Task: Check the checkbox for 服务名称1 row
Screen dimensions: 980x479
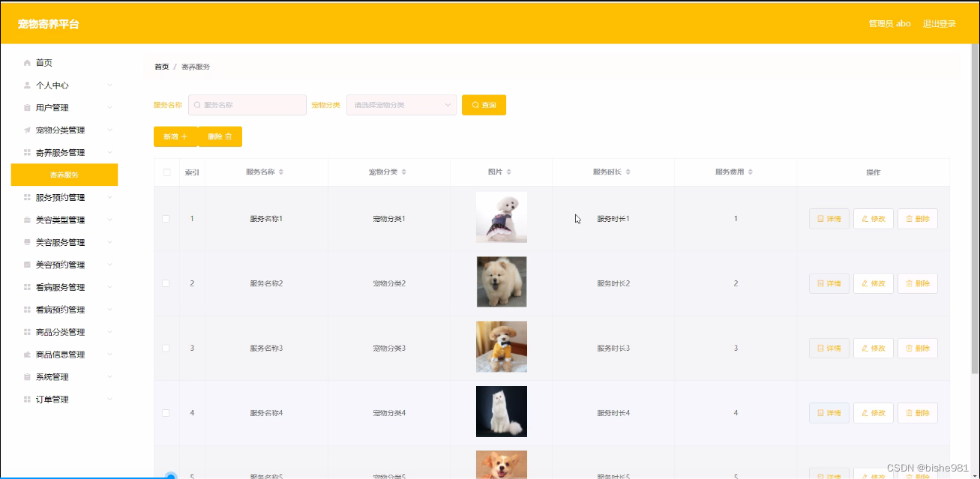Action: (166, 218)
